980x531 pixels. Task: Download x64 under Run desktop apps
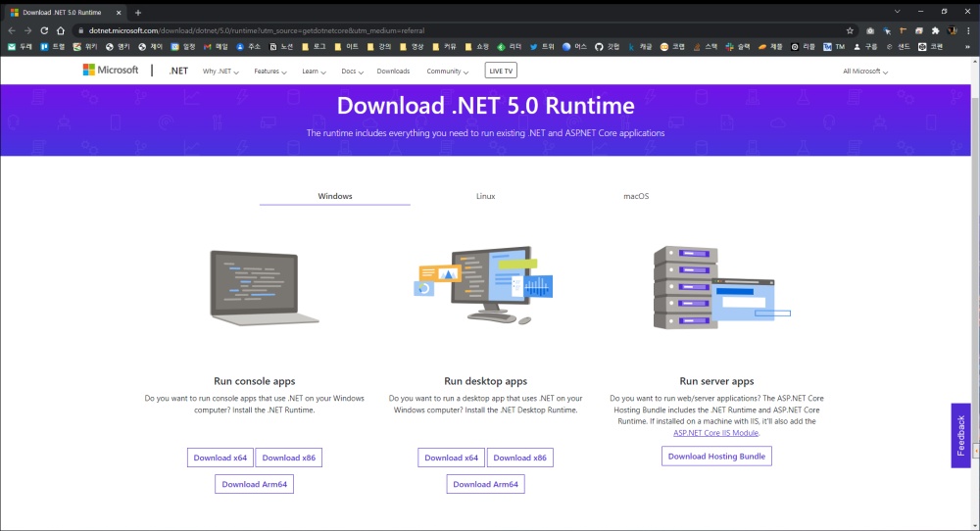tap(451, 458)
